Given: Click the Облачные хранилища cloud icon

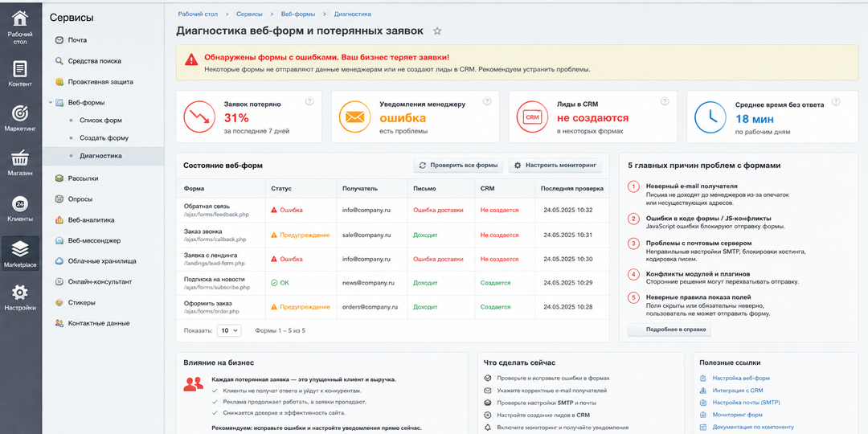Looking at the screenshot, I should coord(59,260).
